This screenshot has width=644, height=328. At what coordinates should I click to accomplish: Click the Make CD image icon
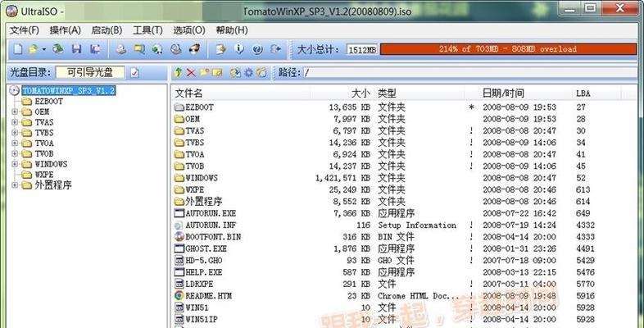[120, 49]
